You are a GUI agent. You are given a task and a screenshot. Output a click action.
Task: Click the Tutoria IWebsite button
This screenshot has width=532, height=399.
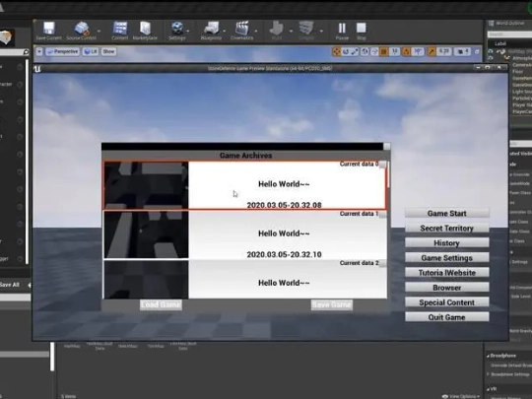(x=447, y=273)
